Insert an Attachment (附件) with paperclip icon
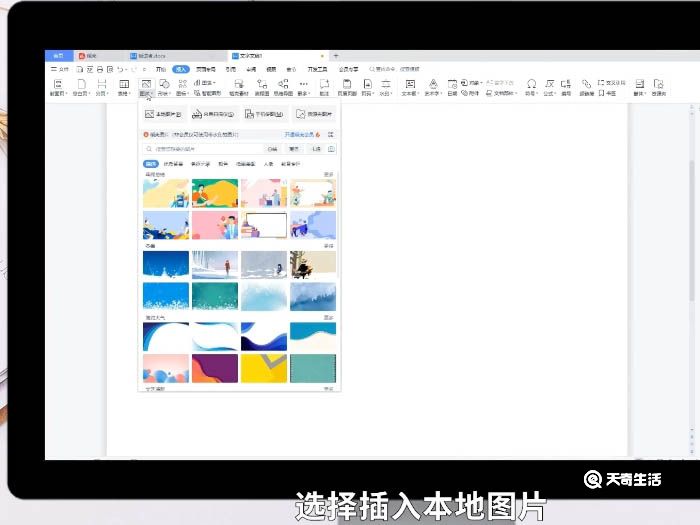 pos(470,93)
